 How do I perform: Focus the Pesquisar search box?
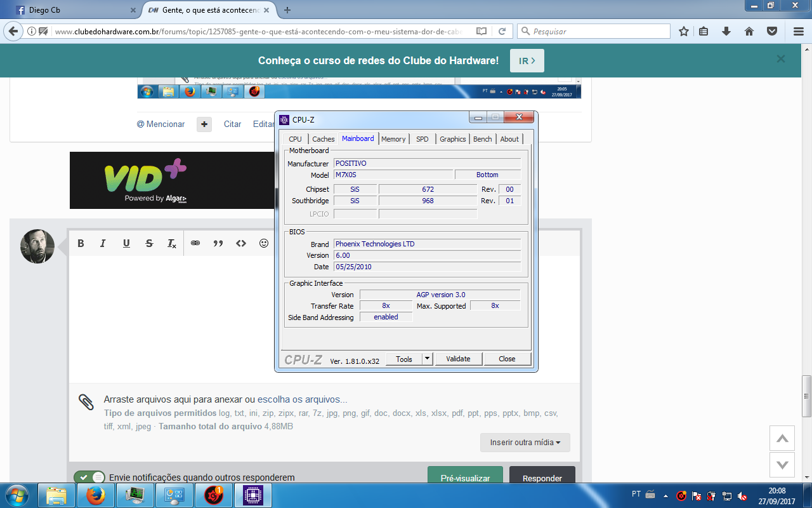point(594,31)
